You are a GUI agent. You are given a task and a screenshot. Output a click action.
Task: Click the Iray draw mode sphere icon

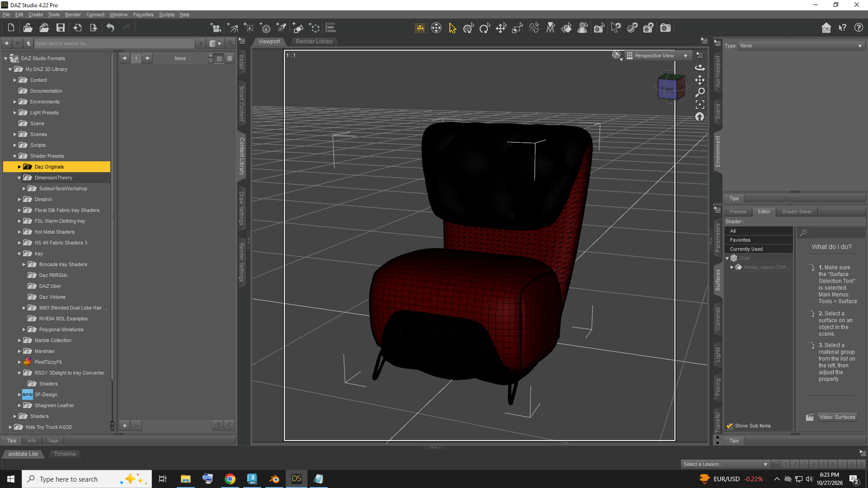click(616, 55)
